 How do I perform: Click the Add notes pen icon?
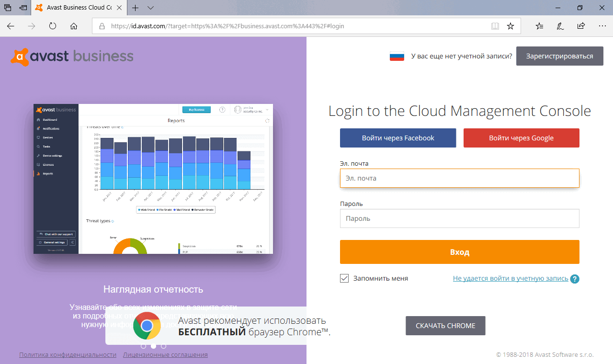coord(560,26)
